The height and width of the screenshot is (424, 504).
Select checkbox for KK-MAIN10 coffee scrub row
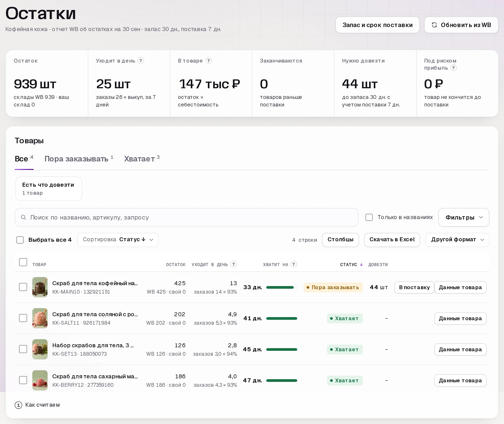tap(23, 287)
